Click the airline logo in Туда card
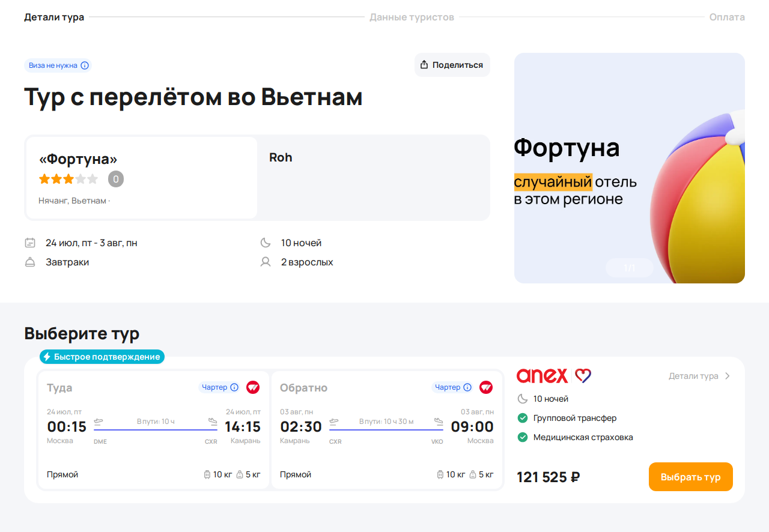This screenshot has height=532, width=769. (253, 387)
